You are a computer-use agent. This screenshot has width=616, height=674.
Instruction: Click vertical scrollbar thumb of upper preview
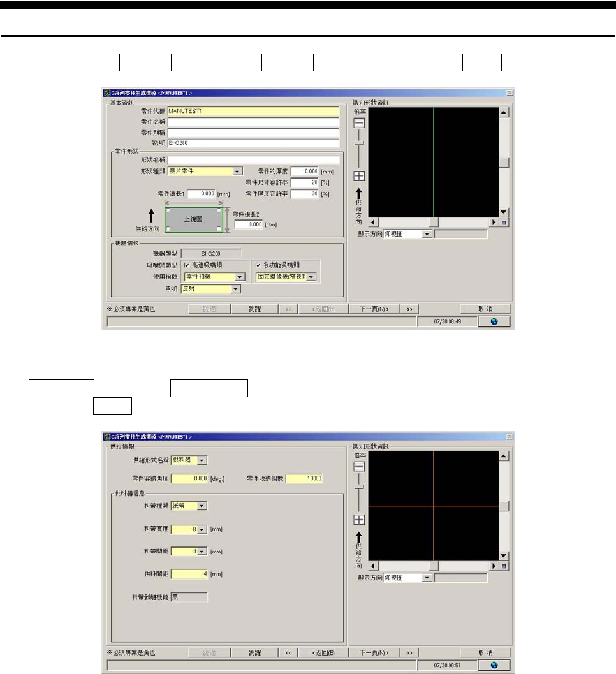(x=504, y=163)
